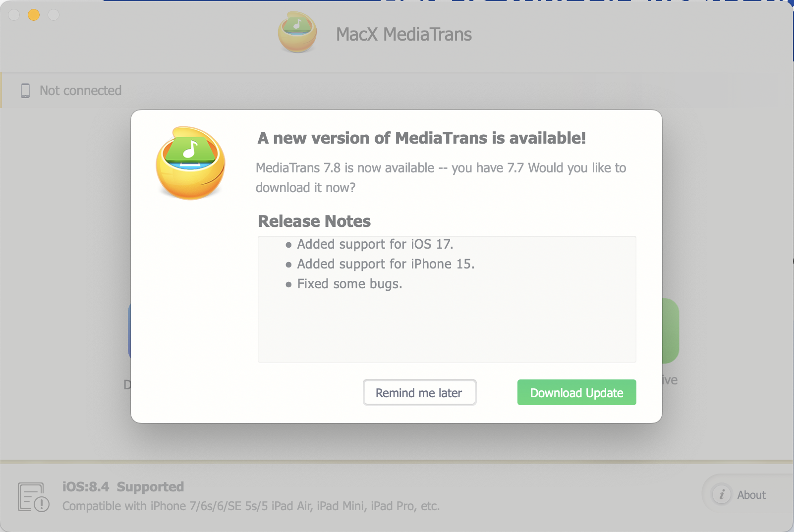Click the phone icon beside Not connected
794x532 pixels.
25,91
